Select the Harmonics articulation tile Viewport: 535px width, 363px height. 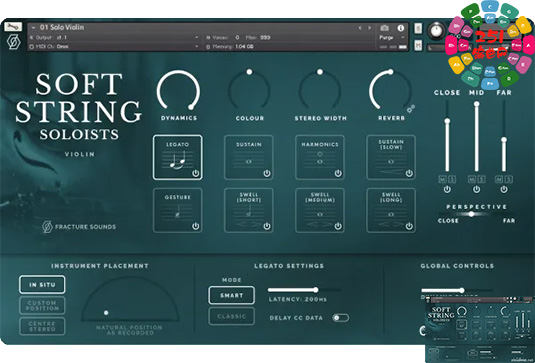pos(320,157)
